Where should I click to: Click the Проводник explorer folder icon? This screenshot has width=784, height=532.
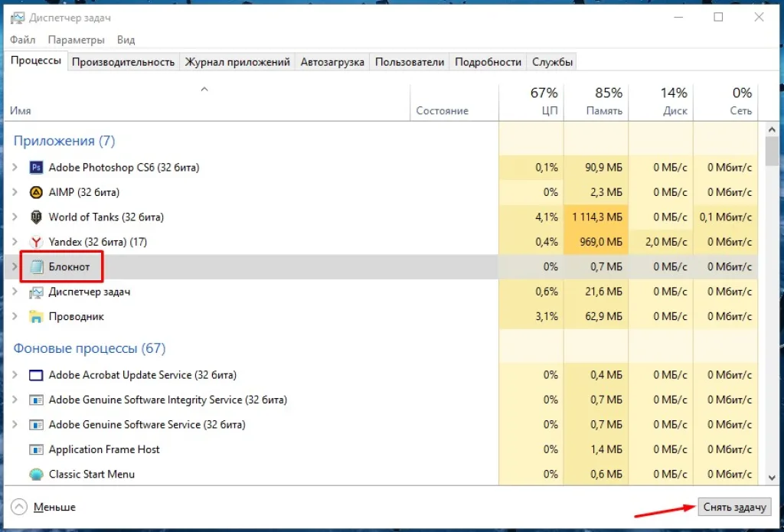(36, 316)
